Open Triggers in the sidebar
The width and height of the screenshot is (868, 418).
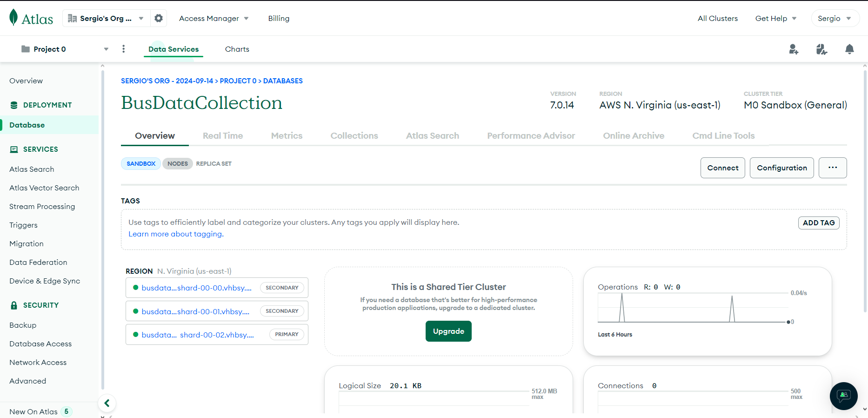tap(23, 225)
